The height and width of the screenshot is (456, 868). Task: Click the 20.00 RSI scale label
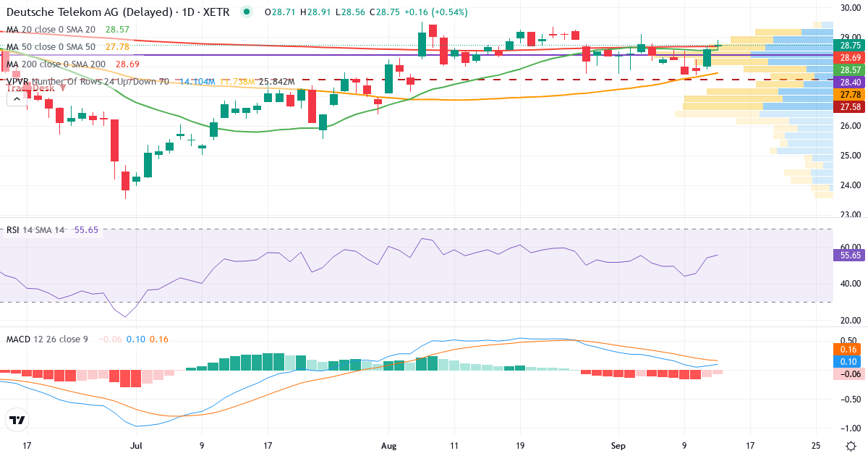[x=850, y=320]
